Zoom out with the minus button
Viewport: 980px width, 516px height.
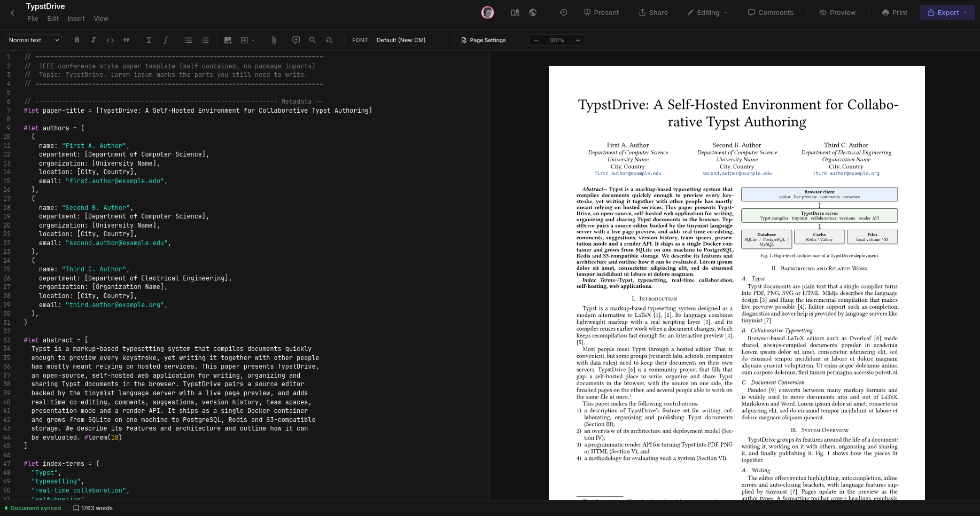coord(536,40)
